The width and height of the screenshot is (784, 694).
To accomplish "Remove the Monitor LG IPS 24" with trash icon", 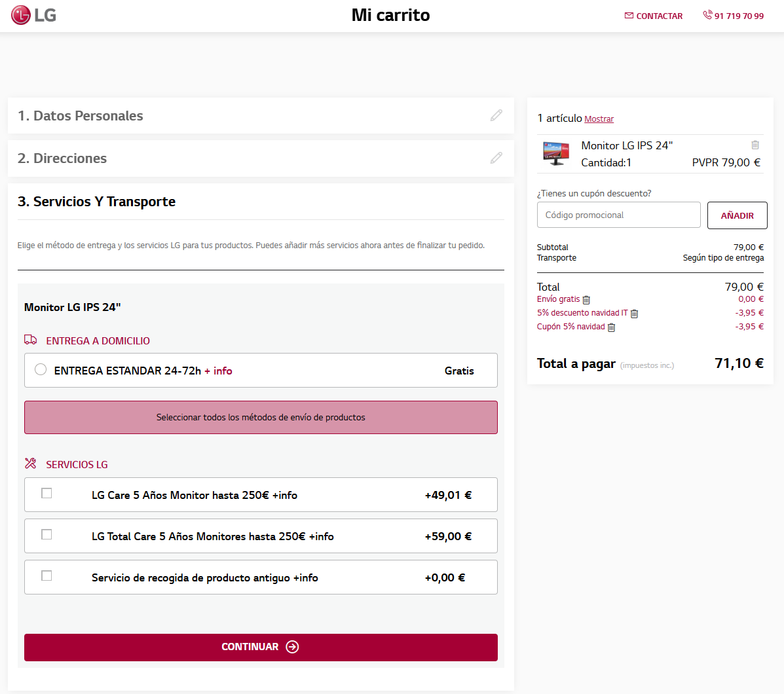I will tap(755, 145).
